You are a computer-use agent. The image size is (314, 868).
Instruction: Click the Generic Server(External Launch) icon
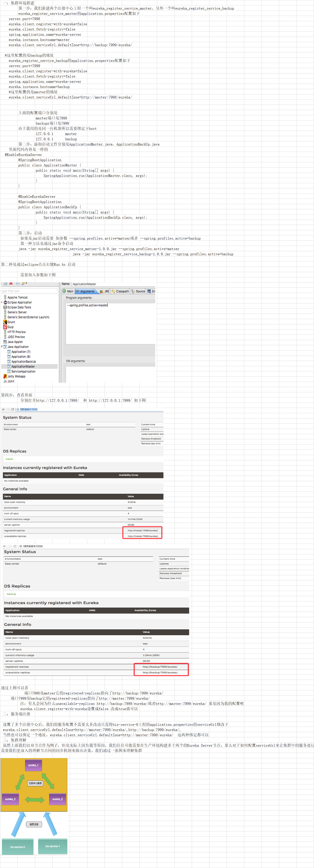pyautogui.click(x=5, y=317)
